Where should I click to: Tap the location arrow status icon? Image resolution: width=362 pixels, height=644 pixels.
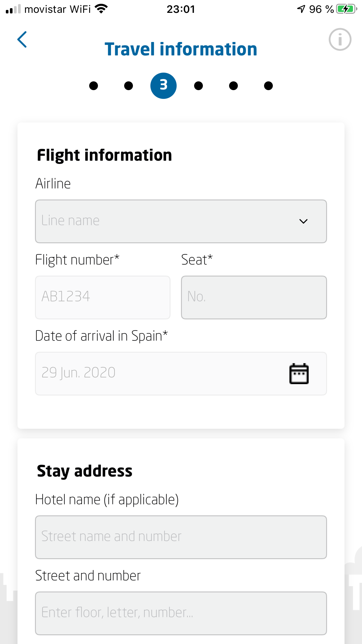pos(301,9)
